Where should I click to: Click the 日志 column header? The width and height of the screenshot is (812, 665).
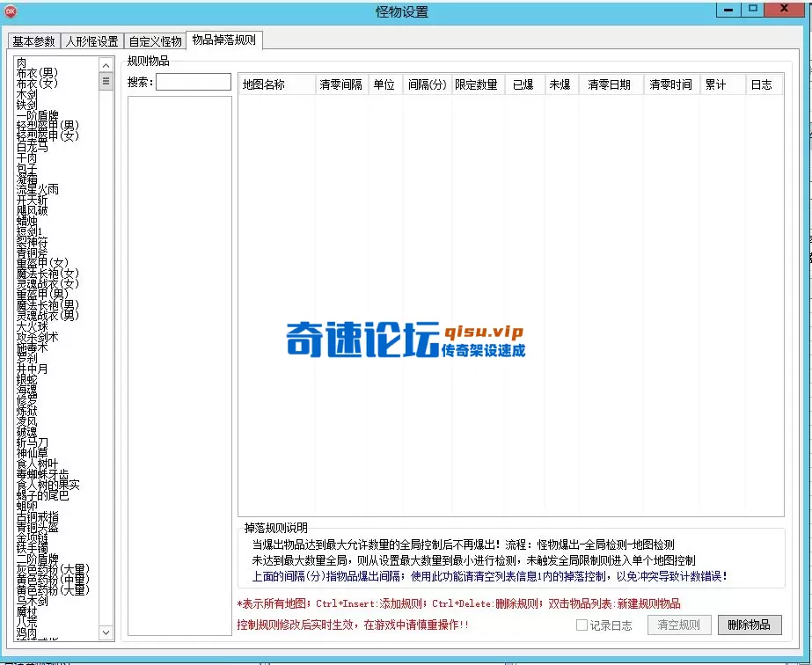click(762, 84)
